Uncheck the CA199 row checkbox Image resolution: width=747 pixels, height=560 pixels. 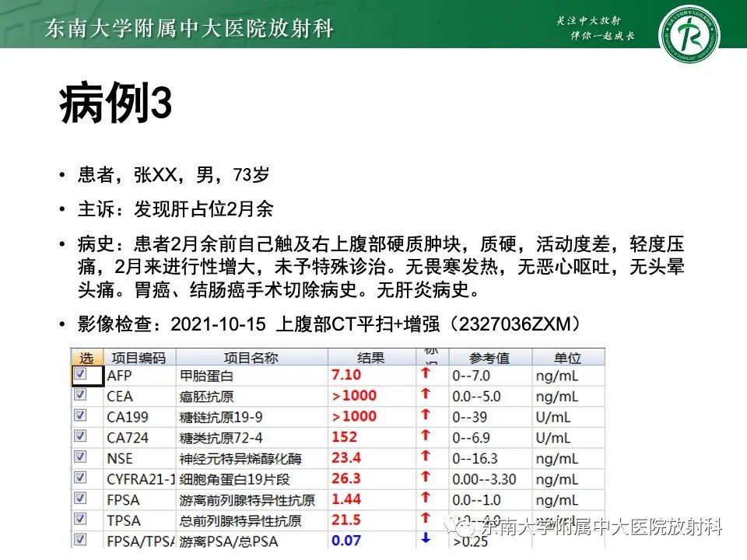pyautogui.click(x=80, y=415)
